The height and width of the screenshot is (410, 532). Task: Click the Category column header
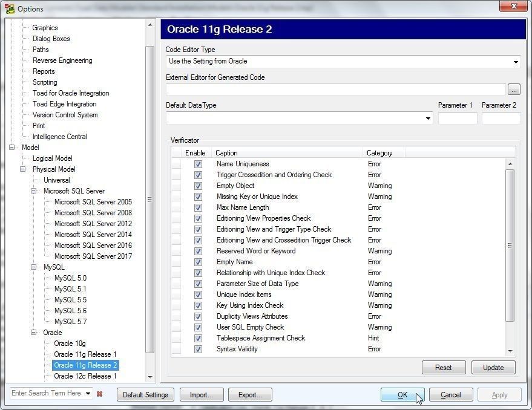tap(384, 153)
